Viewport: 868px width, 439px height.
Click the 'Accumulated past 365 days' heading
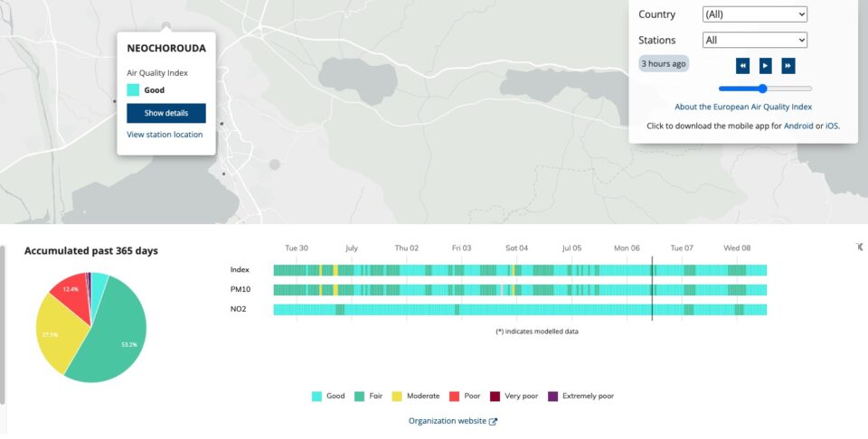pos(91,251)
